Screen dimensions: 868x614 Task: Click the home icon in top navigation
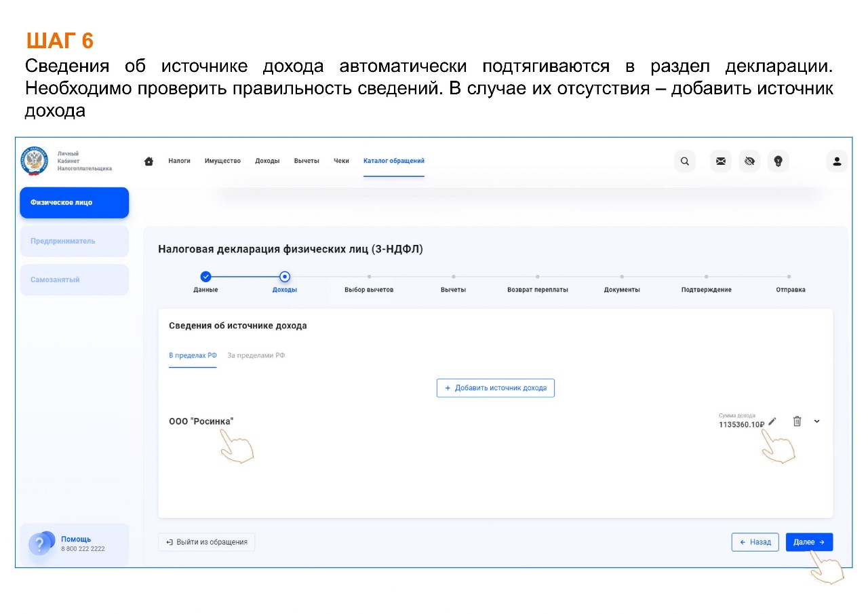(x=149, y=161)
